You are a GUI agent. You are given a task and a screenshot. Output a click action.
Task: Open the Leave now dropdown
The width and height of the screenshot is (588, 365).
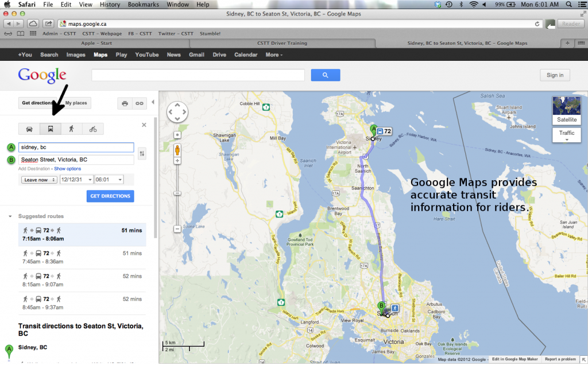pyautogui.click(x=38, y=180)
